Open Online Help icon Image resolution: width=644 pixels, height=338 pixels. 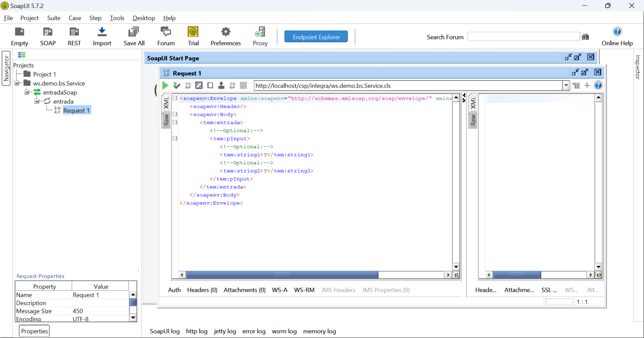[617, 32]
